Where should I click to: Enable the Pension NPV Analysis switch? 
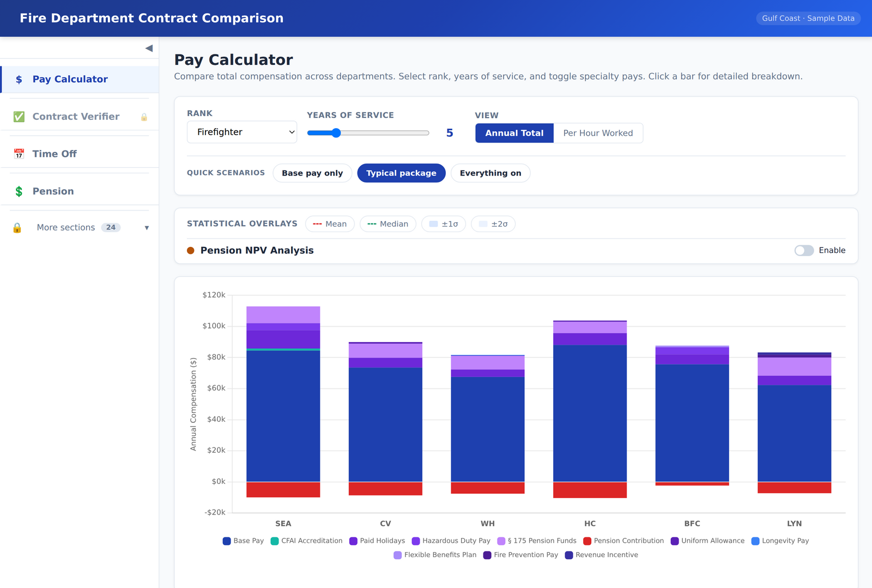[x=804, y=251]
